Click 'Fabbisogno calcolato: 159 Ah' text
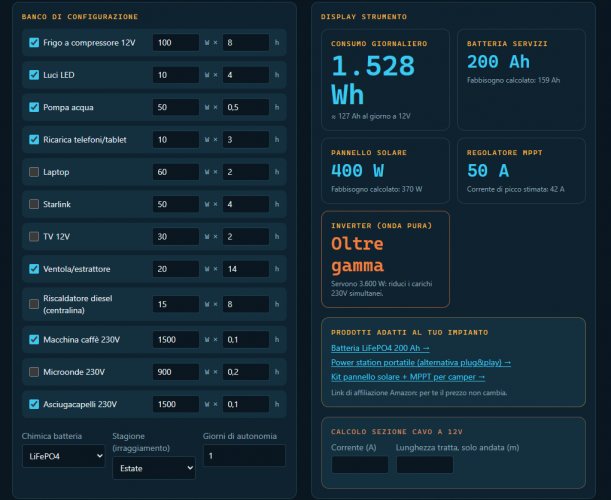Screen dimensions: 611x500 tap(513, 80)
